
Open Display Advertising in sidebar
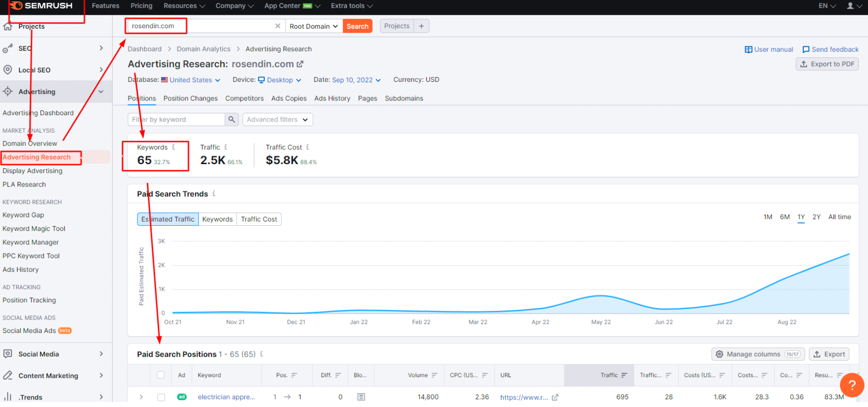pyautogui.click(x=32, y=171)
